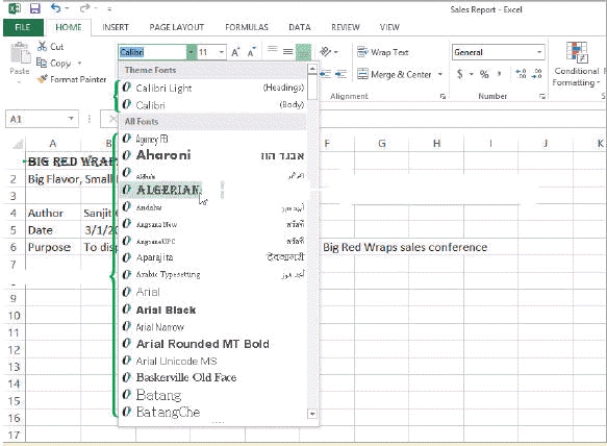The image size is (607, 446).
Task: Toggle Wrap Text
Action: tap(383, 52)
